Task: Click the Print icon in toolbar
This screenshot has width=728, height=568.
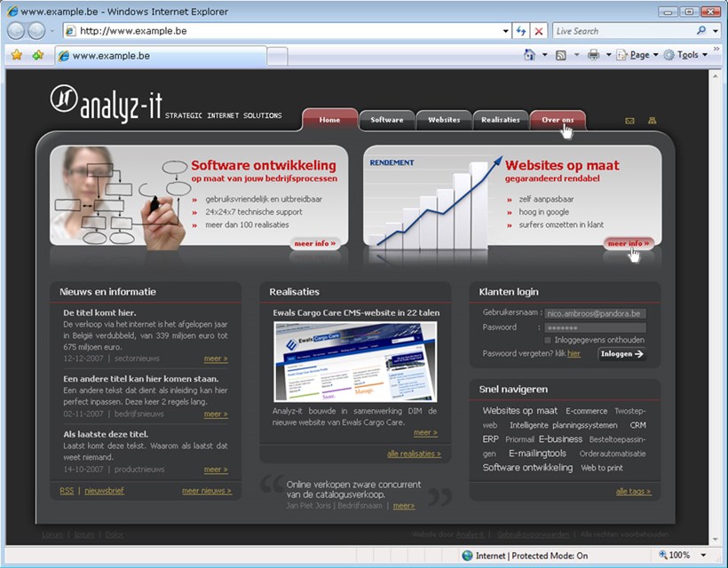Action: [x=593, y=55]
